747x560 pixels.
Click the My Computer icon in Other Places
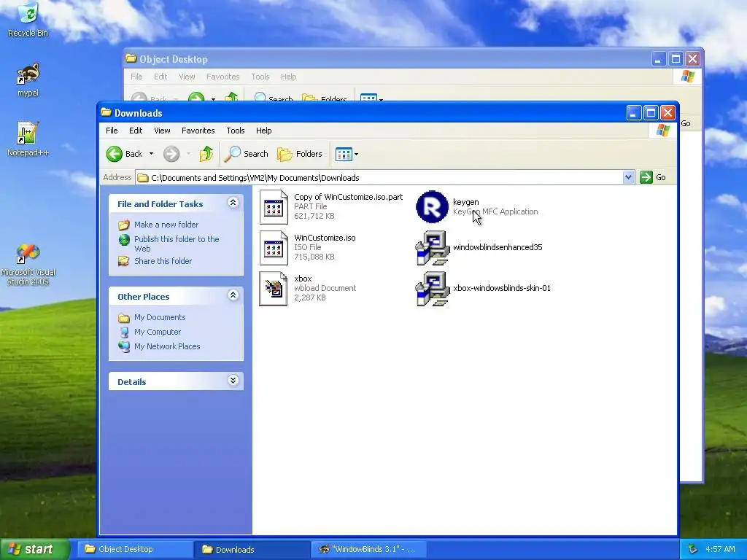click(124, 332)
